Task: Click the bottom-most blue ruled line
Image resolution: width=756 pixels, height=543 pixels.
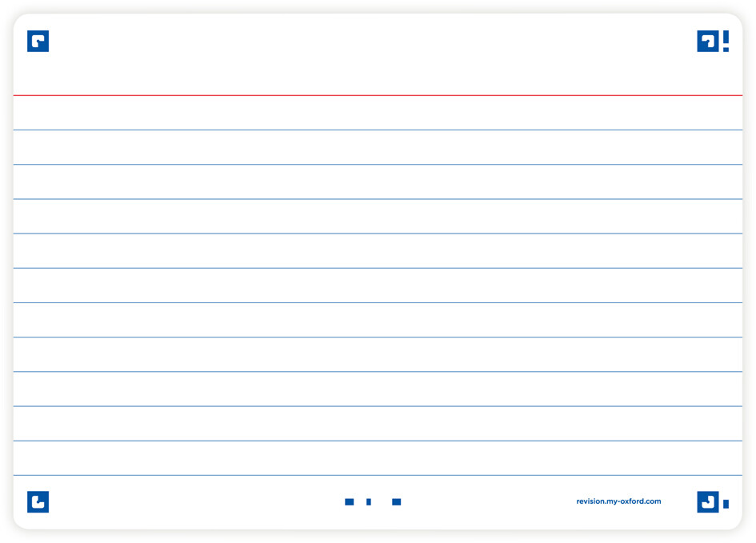Action: pyautogui.click(x=378, y=475)
